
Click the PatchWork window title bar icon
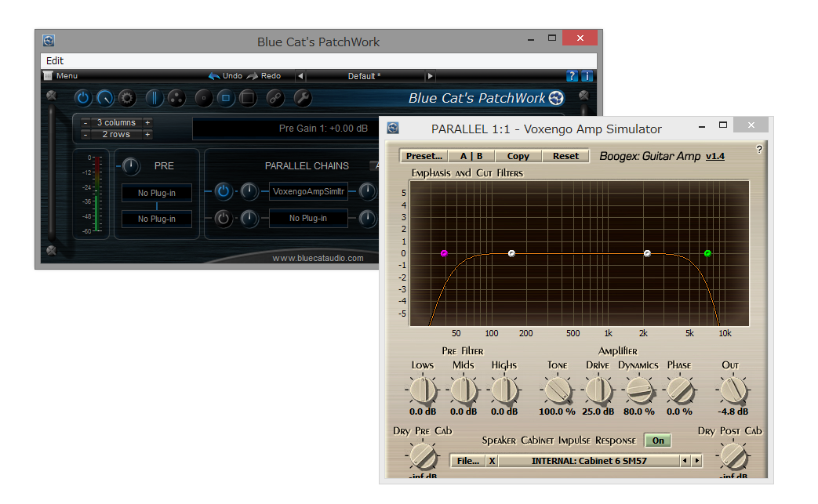coord(49,41)
